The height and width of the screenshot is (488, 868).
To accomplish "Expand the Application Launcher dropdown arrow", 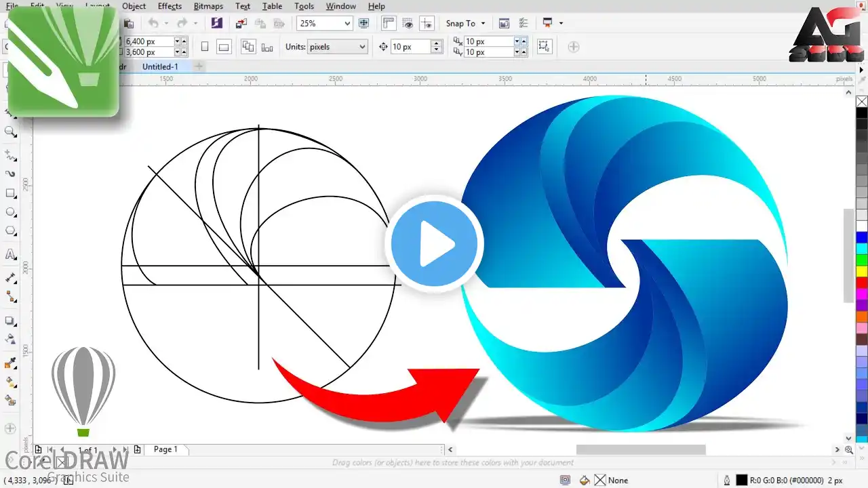I will pyautogui.click(x=561, y=24).
